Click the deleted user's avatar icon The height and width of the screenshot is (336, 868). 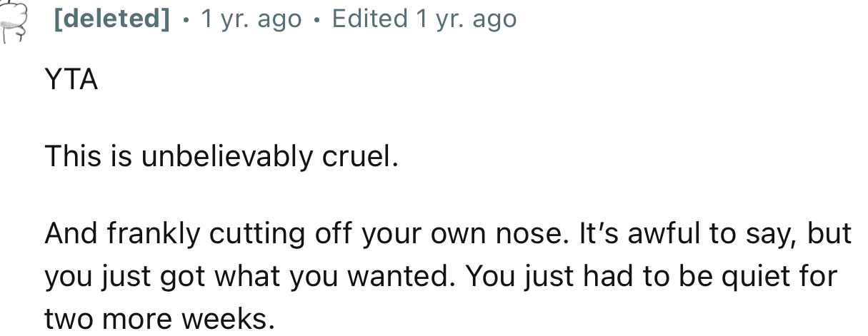point(11,23)
